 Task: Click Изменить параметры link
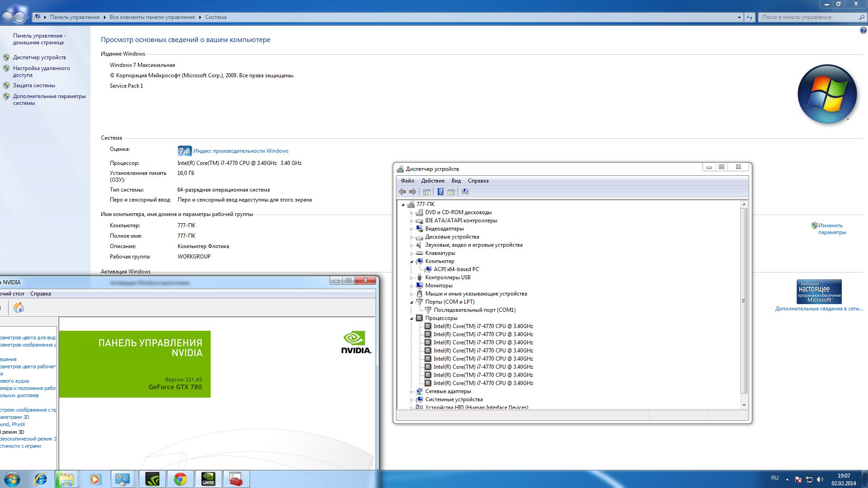click(832, 229)
